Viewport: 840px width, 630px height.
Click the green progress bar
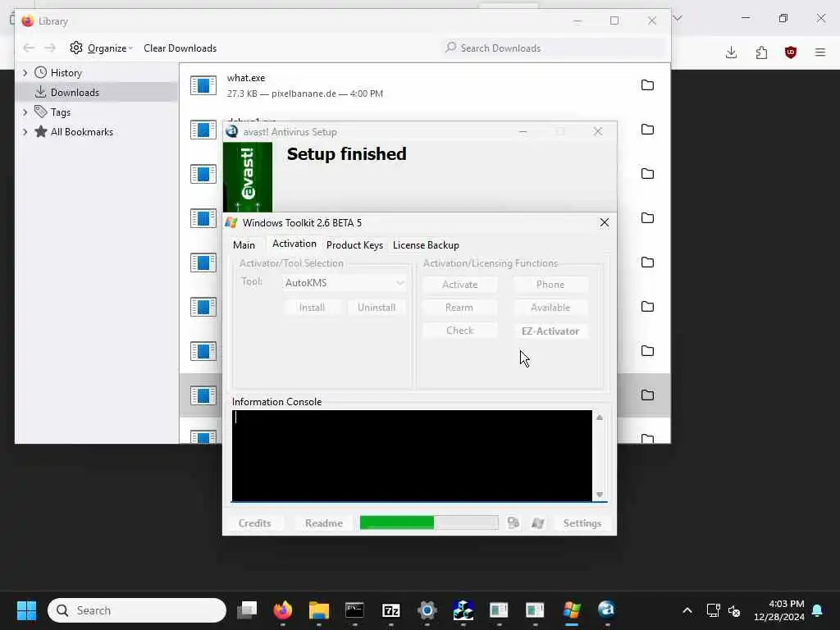point(429,523)
